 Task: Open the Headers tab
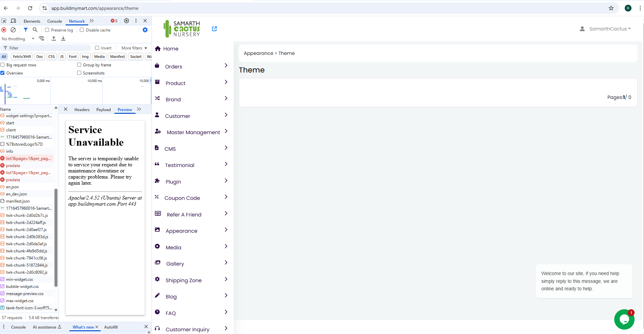[x=82, y=110]
